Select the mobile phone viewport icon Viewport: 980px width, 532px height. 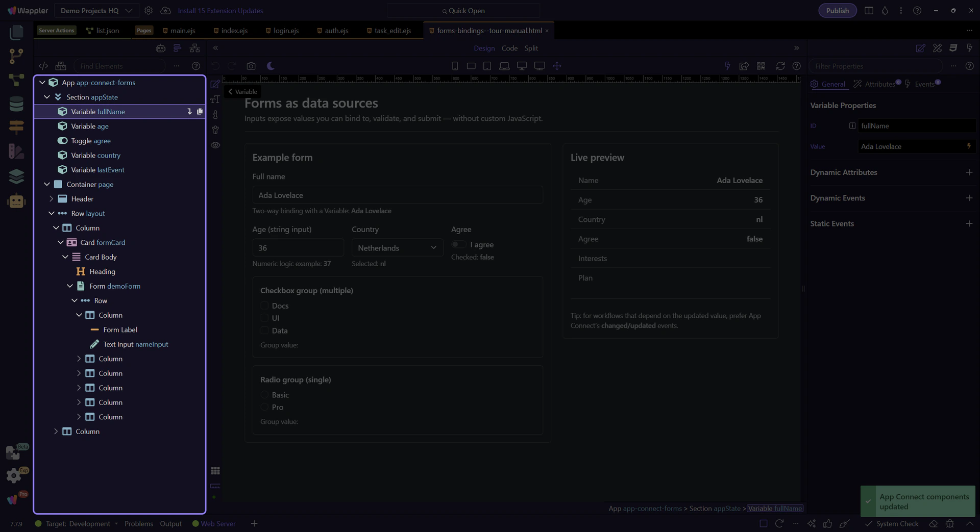pyautogui.click(x=455, y=66)
